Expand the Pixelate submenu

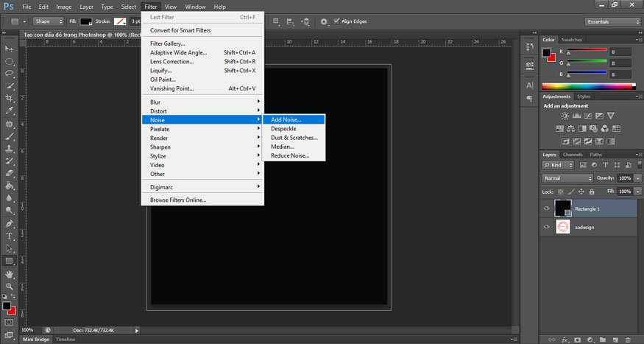pos(202,129)
